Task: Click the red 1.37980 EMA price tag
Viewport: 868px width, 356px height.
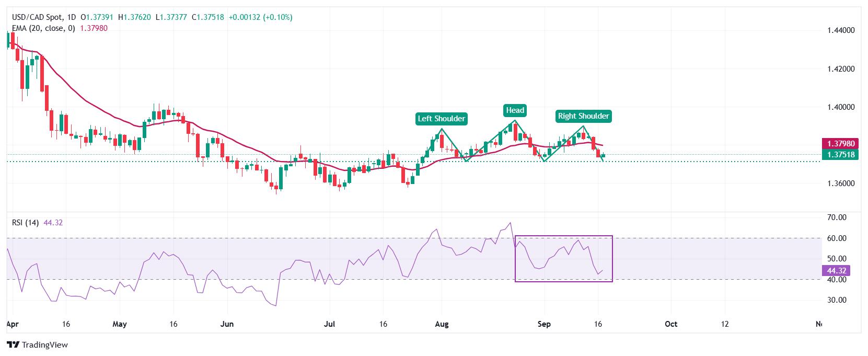Action: coord(840,143)
